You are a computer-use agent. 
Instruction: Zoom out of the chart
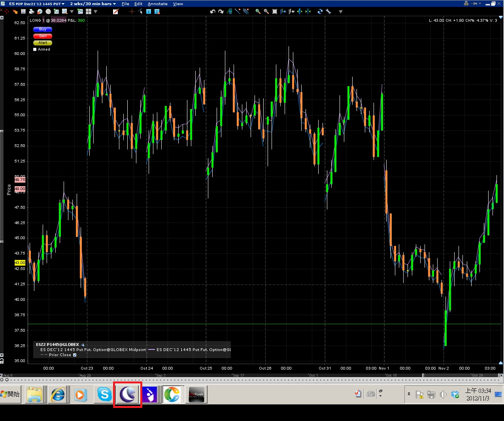[x=266, y=11]
